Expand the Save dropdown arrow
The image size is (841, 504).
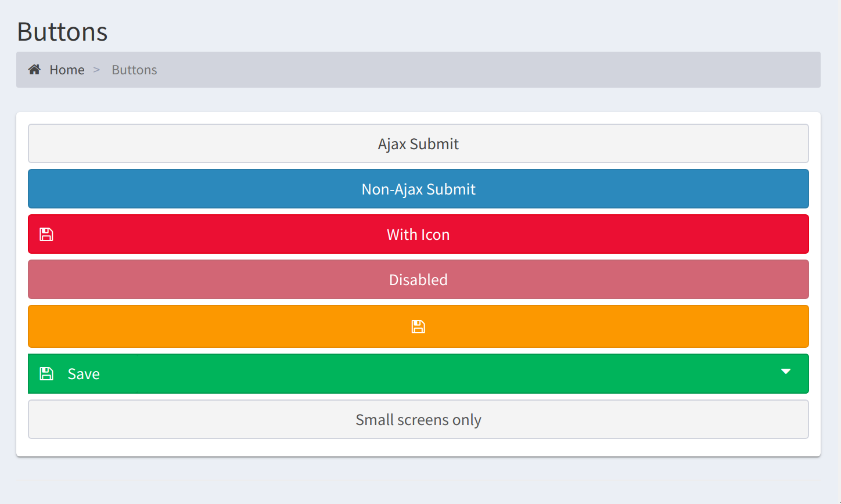pos(786,372)
